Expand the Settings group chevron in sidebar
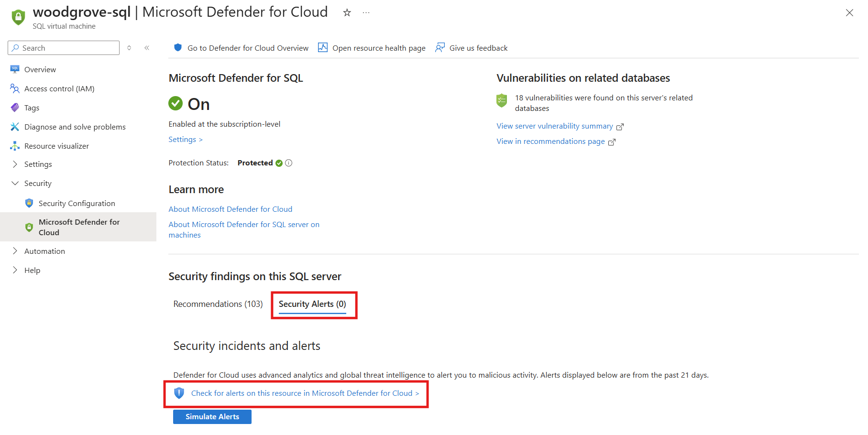Viewport: 868px width, 435px height. click(15, 164)
